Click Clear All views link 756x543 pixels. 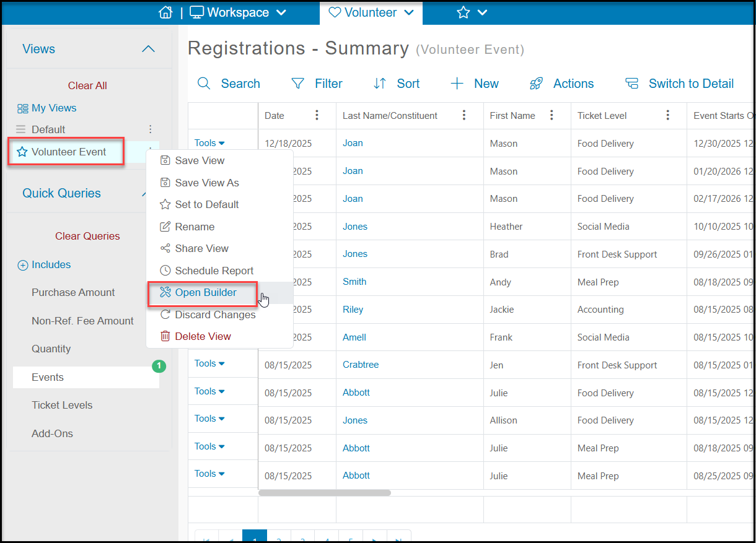87,85
